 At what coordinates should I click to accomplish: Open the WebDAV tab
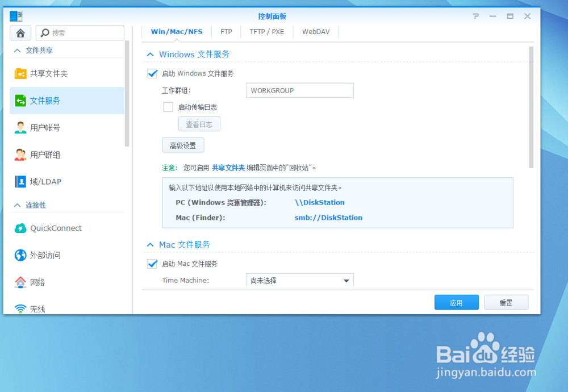pos(316,32)
